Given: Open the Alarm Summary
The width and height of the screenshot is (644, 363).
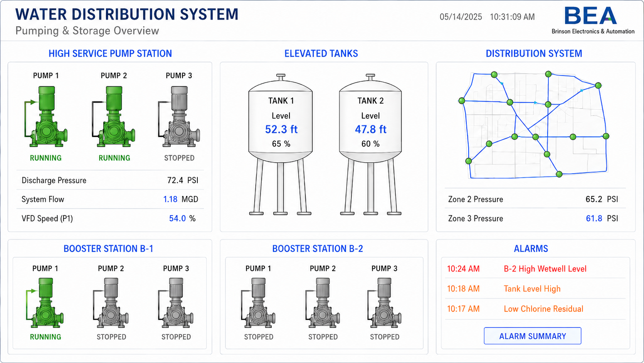Looking at the screenshot, I should 533,336.
